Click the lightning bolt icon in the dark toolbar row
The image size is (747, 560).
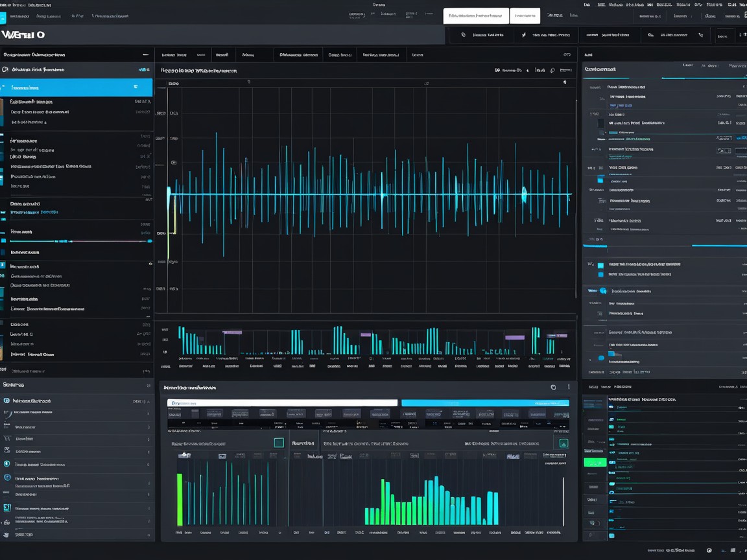pyautogui.click(x=523, y=35)
